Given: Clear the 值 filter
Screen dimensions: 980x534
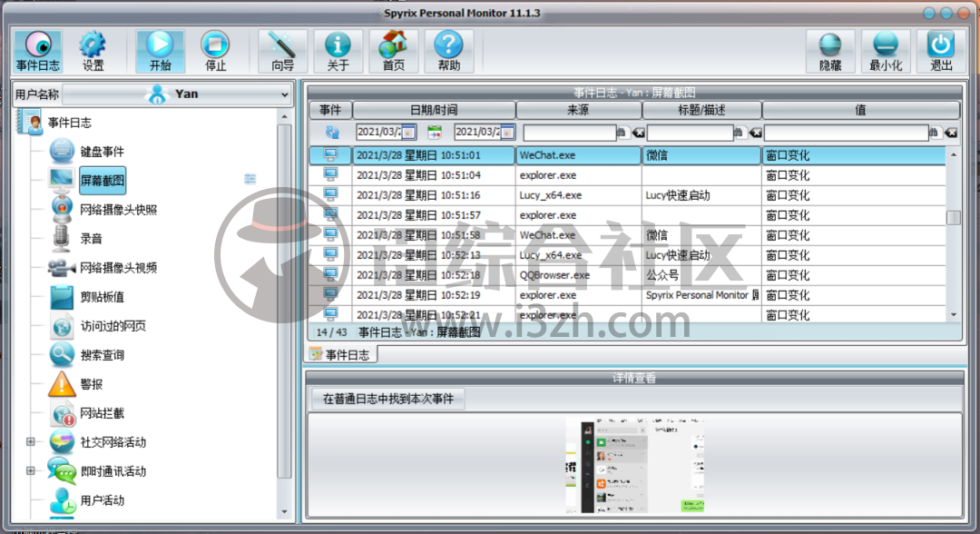Looking at the screenshot, I should tap(951, 132).
